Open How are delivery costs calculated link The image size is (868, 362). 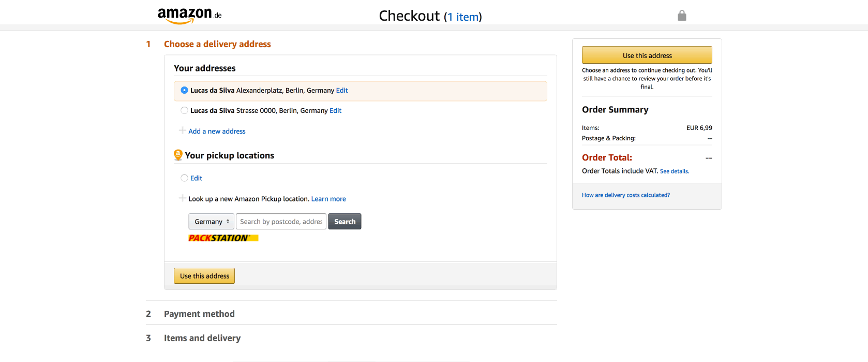(x=626, y=195)
